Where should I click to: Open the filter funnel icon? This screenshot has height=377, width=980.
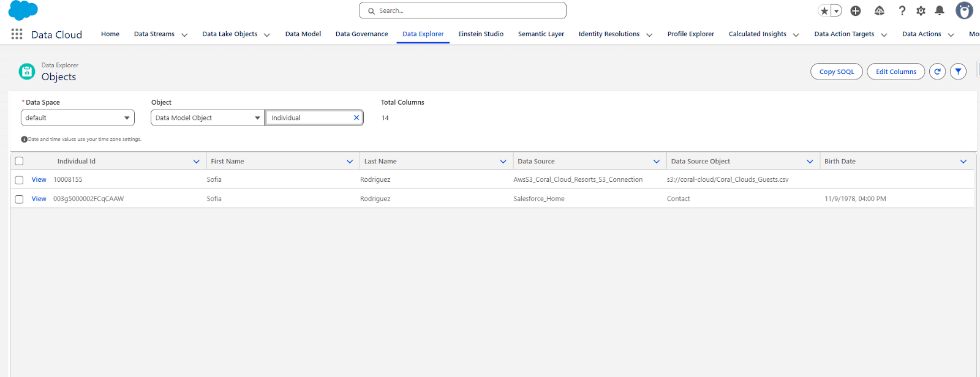pos(958,72)
